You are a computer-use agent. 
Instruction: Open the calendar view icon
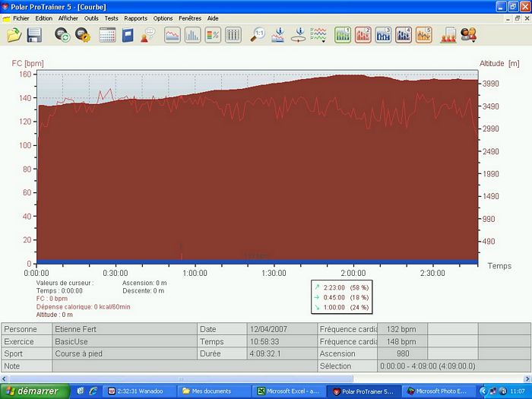pos(107,35)
